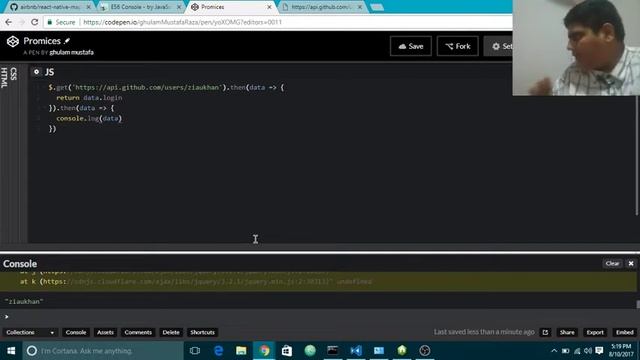Open the JS editor settings gear
The image size is (640, 360).
pyautogui.click(x=36, y=72)
